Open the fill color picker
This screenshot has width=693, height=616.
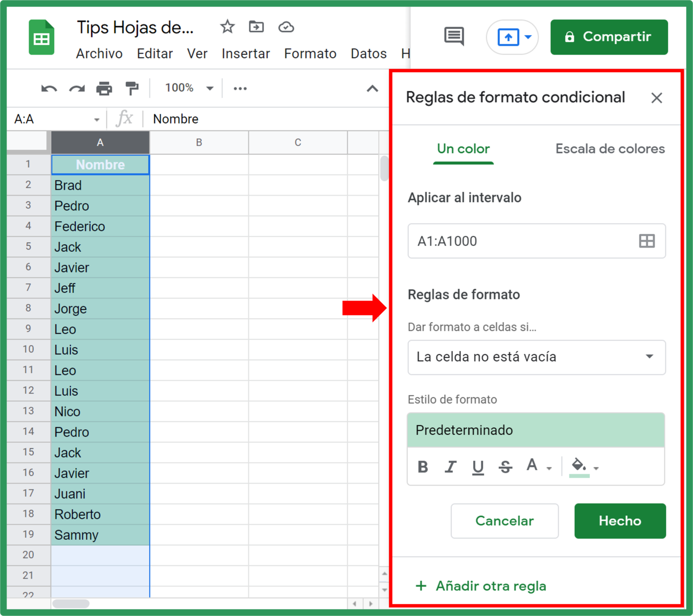pyautogui.click(x=584, y=467)
